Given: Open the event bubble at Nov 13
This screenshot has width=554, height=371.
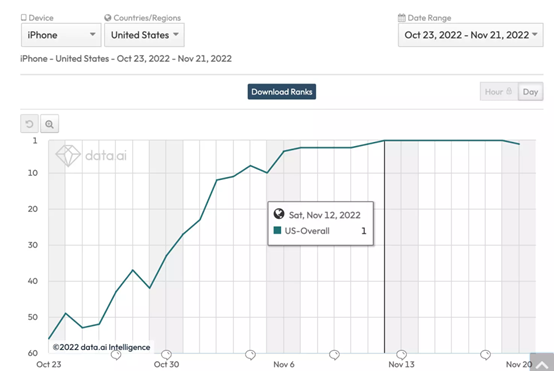Looking at the screenshot, I should tap(401, 354).
